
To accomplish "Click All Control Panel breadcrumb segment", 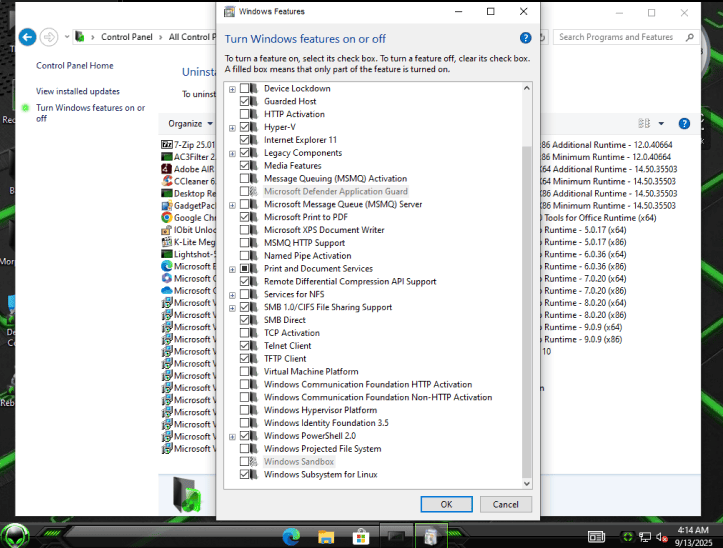I will coord(191,37).
